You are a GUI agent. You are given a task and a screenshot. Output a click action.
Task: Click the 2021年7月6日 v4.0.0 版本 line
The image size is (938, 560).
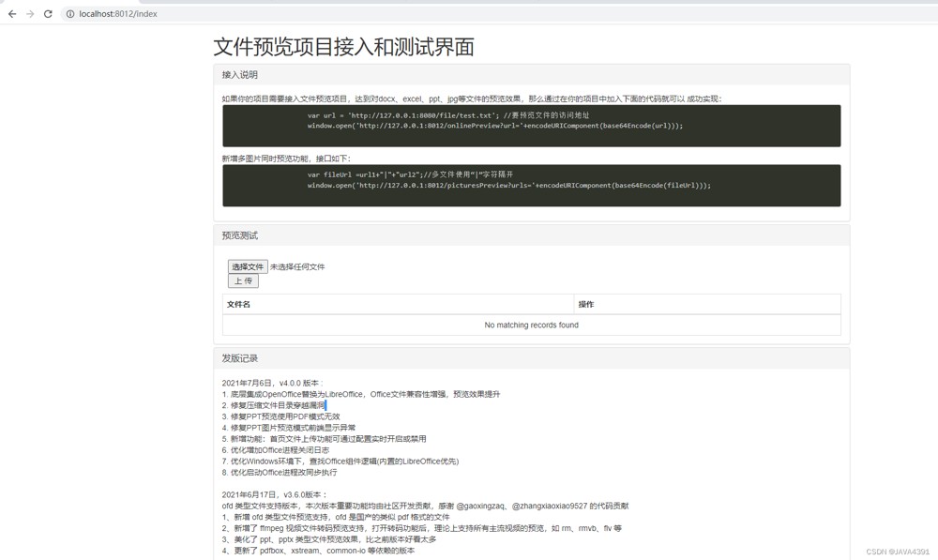tap(272, 383)
